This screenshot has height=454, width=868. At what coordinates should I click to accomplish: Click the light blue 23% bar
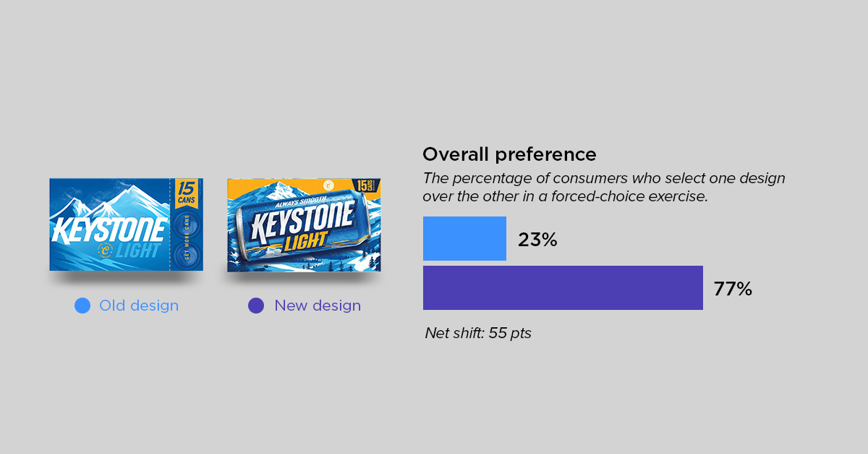click(x=464, y=238)
